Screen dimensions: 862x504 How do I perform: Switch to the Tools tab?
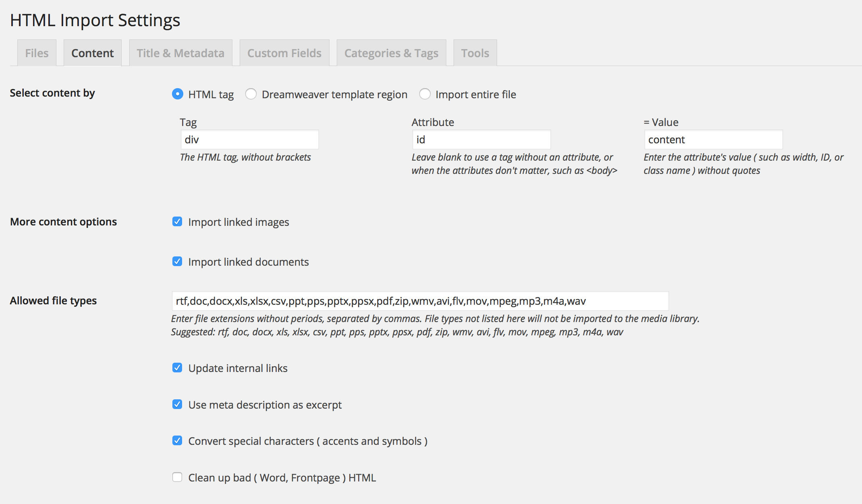click(x=475, y=53)
